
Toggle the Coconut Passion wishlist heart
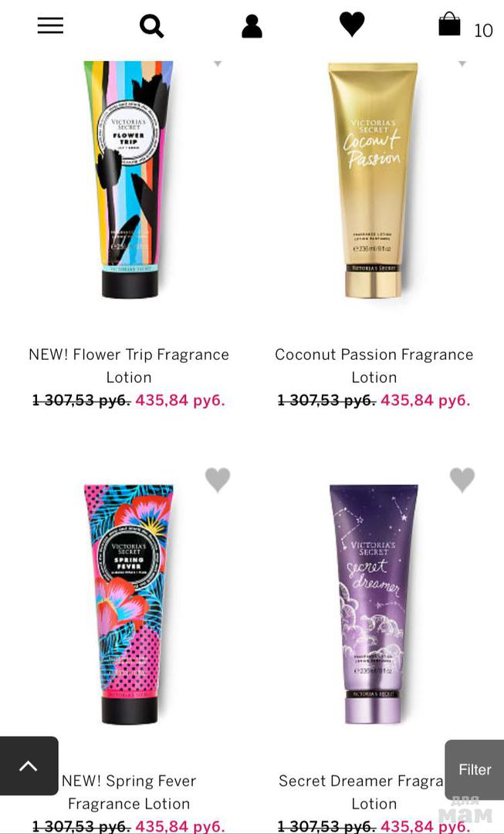(462, 63)
